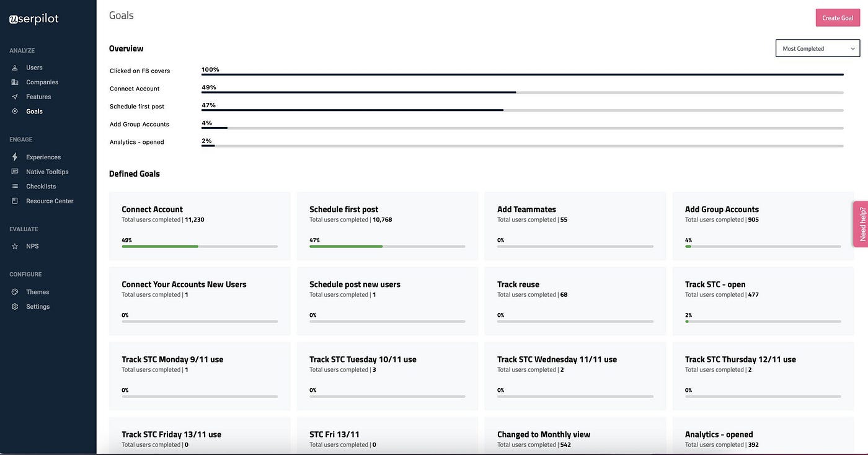Click the Connect Account overview progress bar
868x455 pixels.
point(523,92)
